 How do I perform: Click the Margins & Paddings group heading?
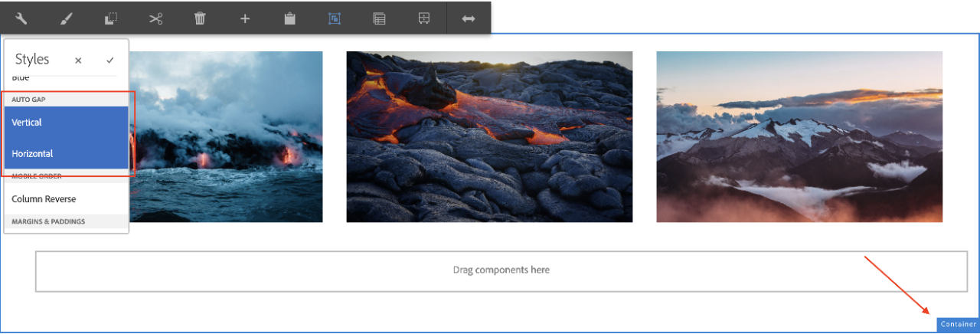(48, 221)
